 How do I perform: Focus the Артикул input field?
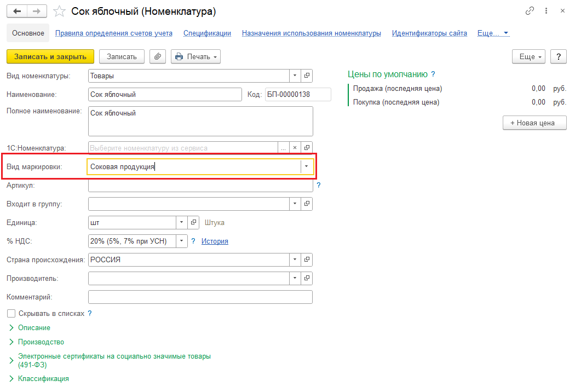coord(200,185)
